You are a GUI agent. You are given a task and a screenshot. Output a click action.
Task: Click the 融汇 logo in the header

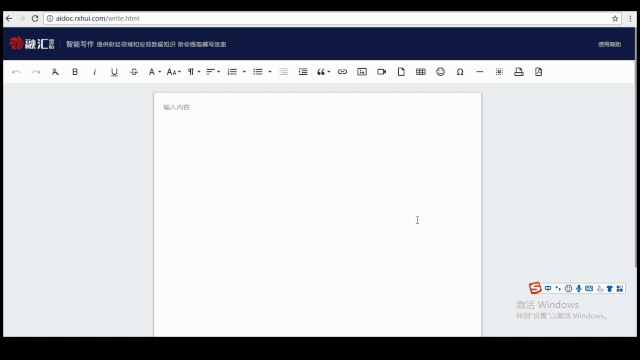click(x=32, y=43)
